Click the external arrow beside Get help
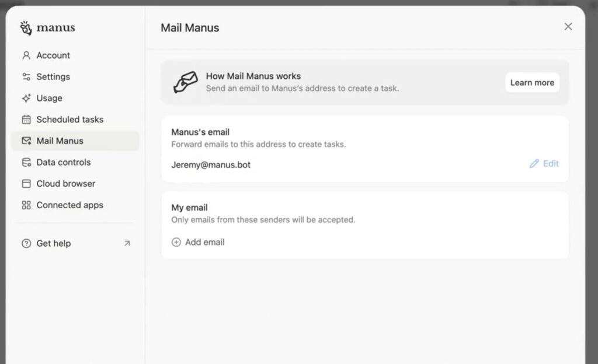This screenshot has height=364, width=598. click(x=127, y=243)
